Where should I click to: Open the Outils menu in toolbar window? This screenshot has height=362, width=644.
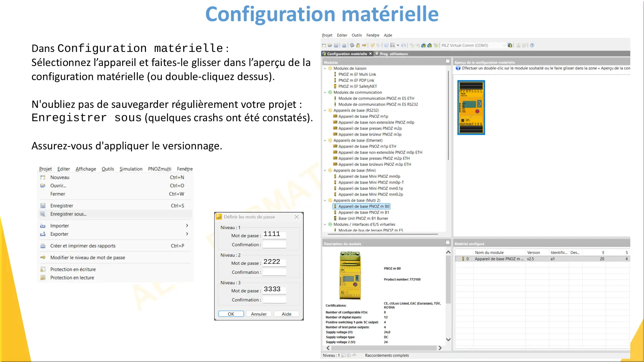point(357,35)
